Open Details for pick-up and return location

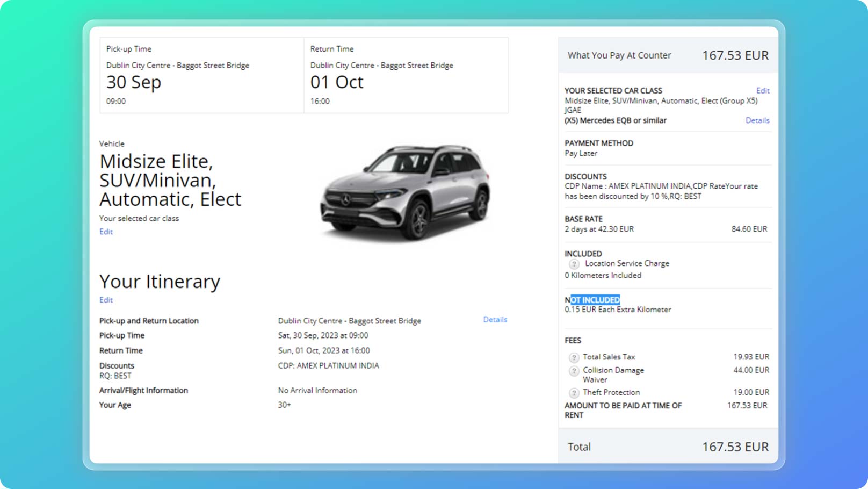point(495,319)
